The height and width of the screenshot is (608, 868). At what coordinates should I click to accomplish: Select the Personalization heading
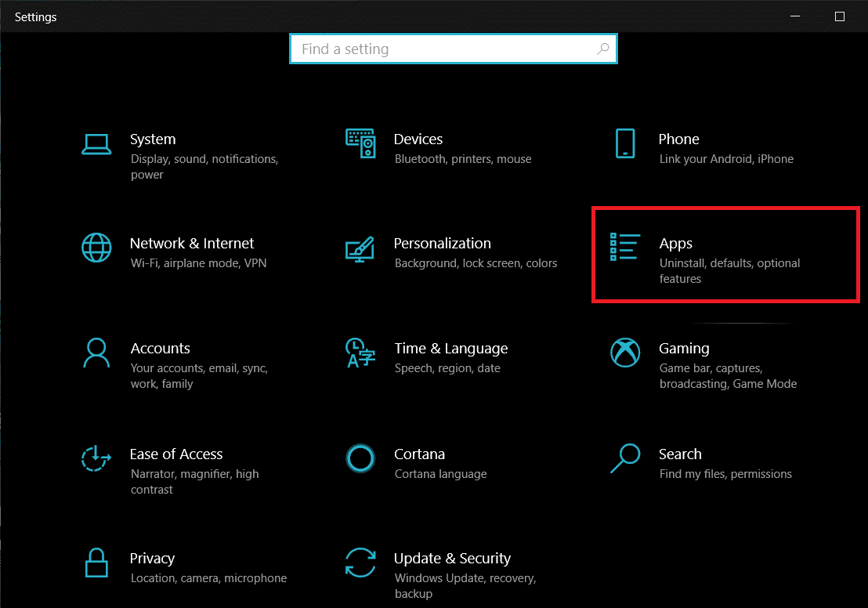coord(442,244)
